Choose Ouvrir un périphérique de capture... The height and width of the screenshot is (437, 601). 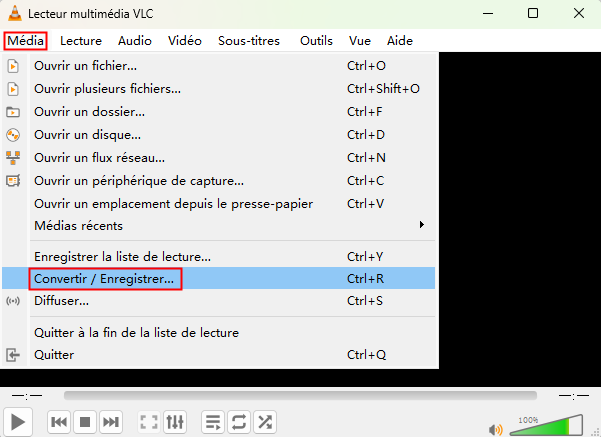point(218,181)
